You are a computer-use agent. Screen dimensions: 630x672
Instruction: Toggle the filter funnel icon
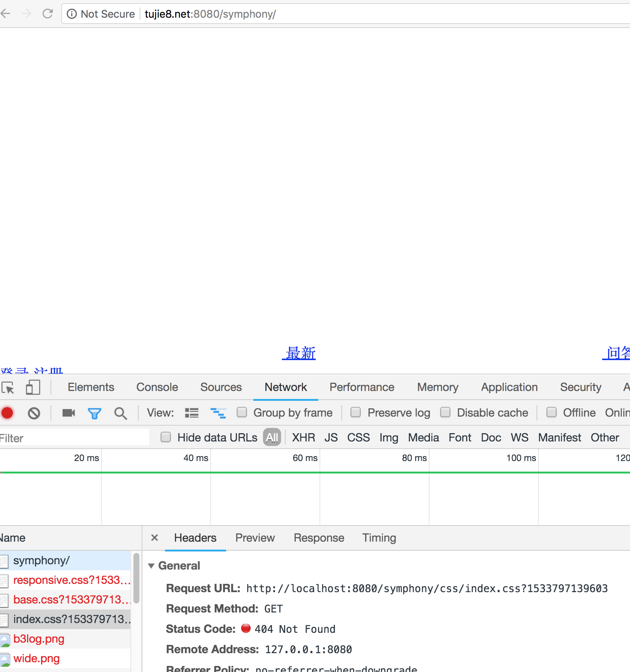pyautogui.click(x=94, y=413)
